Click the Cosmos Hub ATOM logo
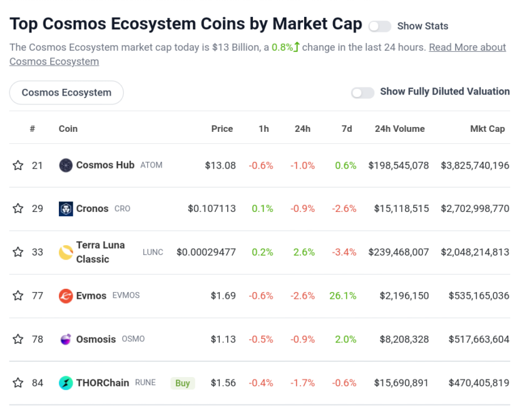Image resolution: width=532 pixels, height=407 pixels. tap(66, 166)
